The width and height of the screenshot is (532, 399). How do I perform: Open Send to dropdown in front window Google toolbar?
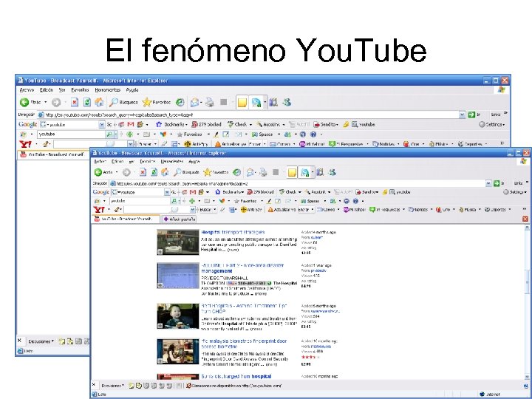click(366, 192)
